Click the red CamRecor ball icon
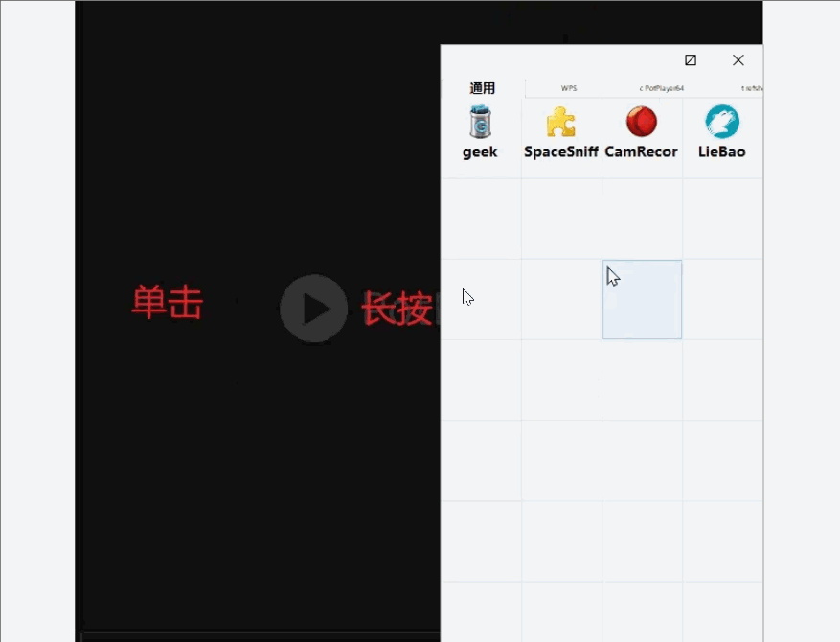 tap(641, 122)
